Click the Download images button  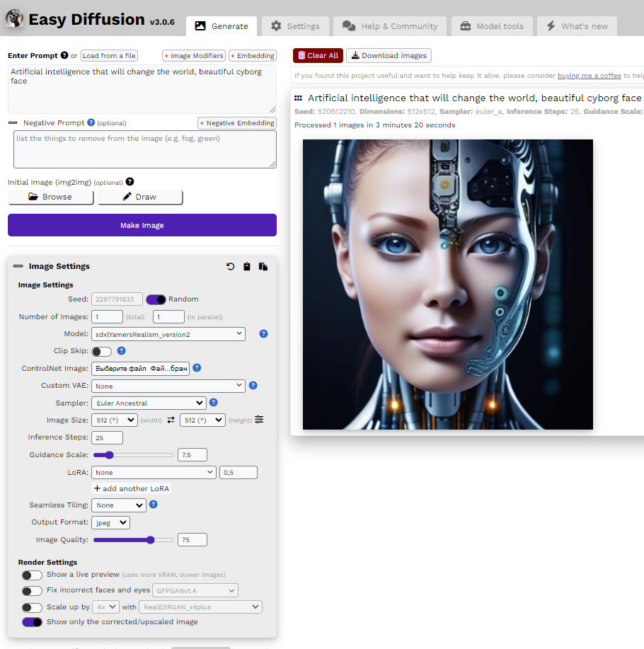[x=389, y=56]
